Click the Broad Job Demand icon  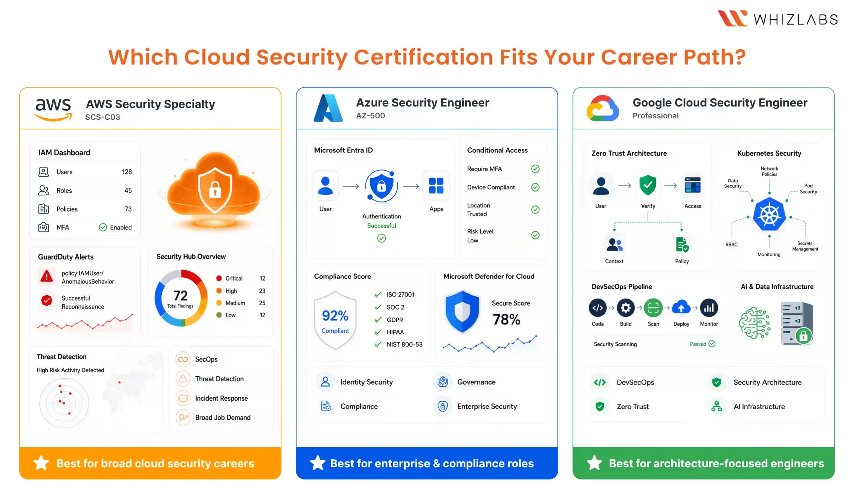tap(183, 417)
